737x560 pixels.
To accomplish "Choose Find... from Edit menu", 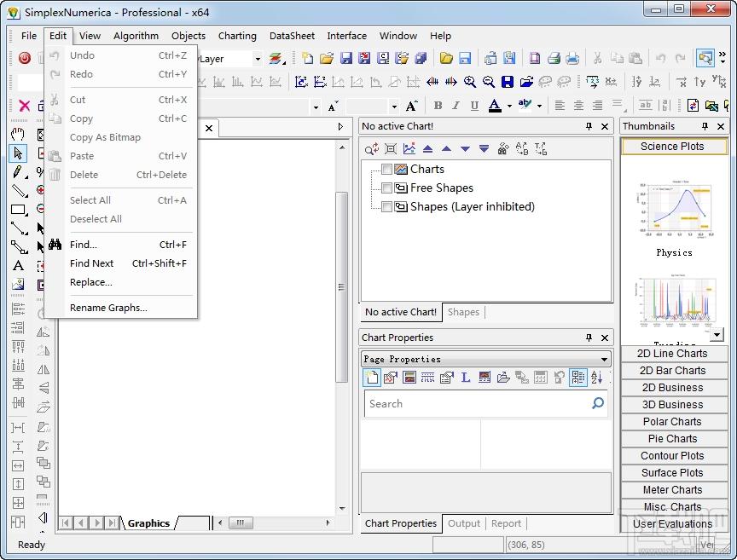I will (122, 245).
